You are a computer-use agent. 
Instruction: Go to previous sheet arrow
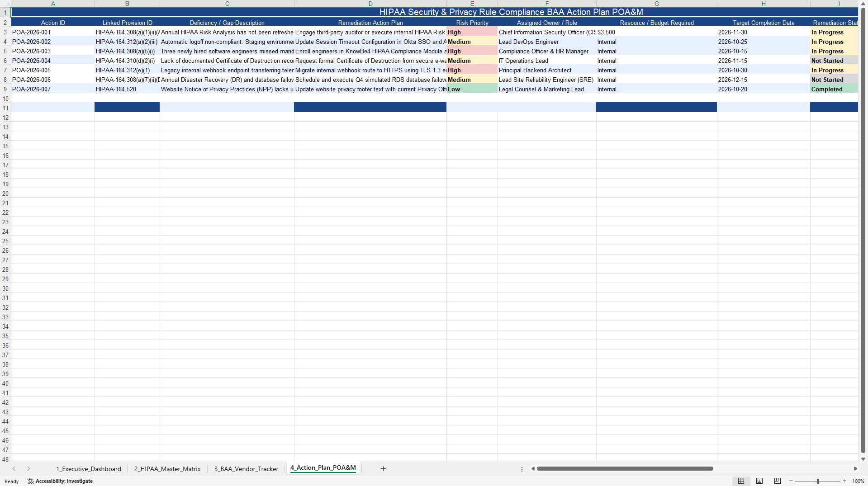click(14, 469)
